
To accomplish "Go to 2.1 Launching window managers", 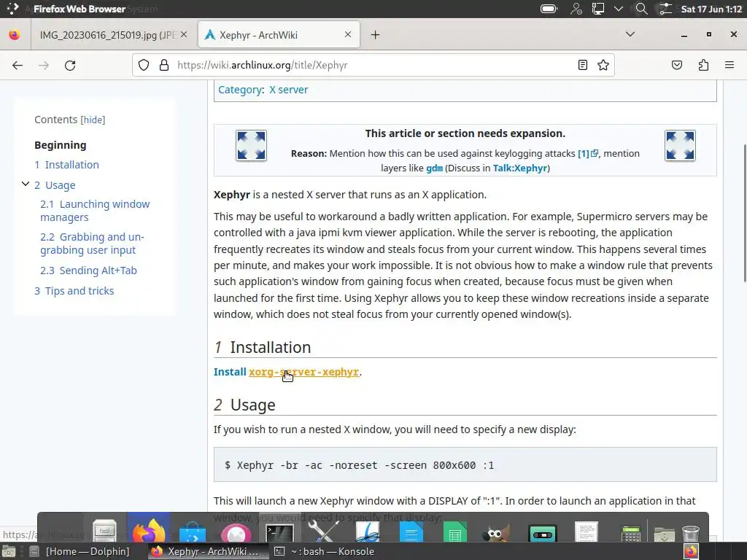I will point(95,211).
